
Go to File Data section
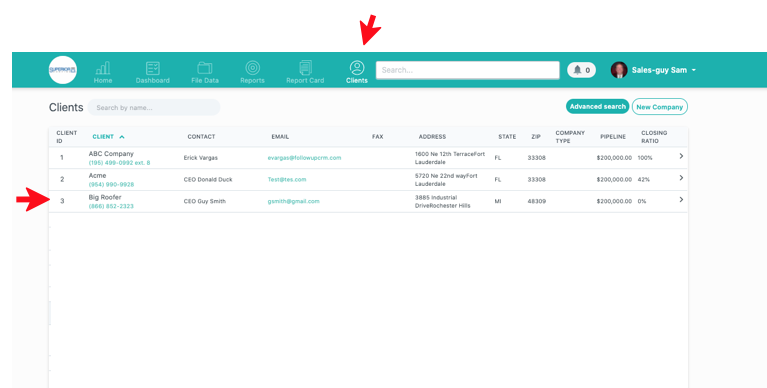pos(205,72)
